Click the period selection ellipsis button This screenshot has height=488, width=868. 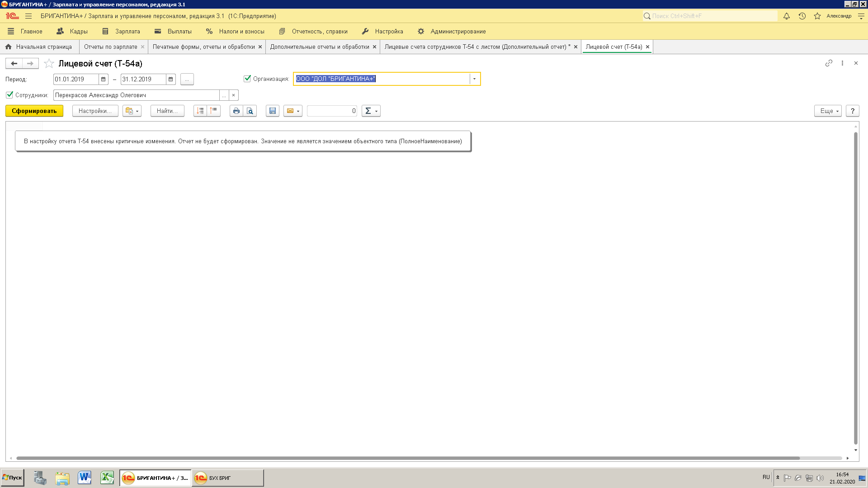(187, 79)
